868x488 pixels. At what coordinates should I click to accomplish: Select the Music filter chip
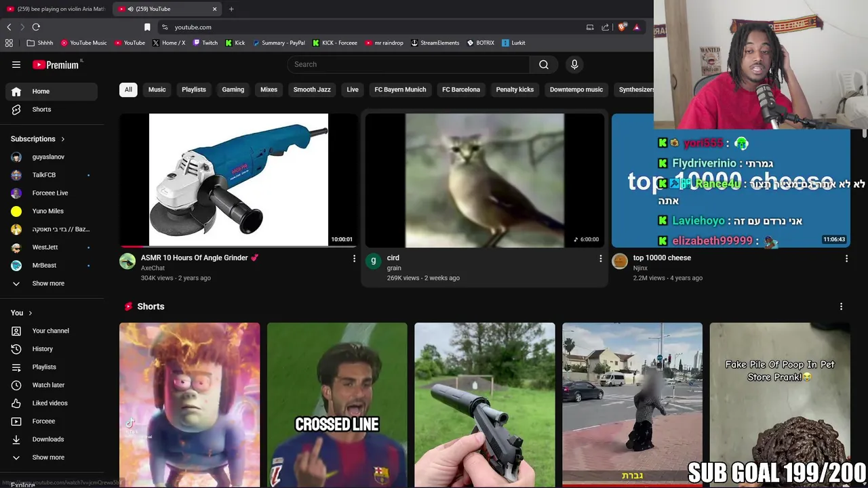coord(157,89)
